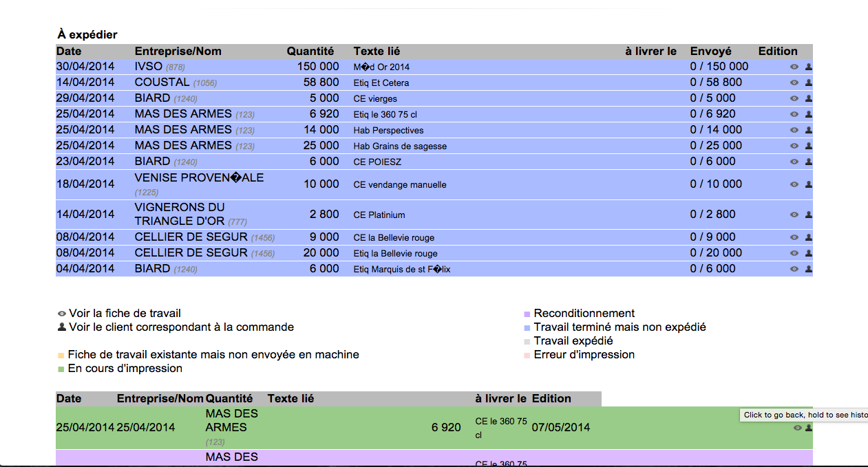The image size is (868, 467).
Task: Click eye icon on Hab Grains de sagesse row
Action: click(x=794, y=146)
